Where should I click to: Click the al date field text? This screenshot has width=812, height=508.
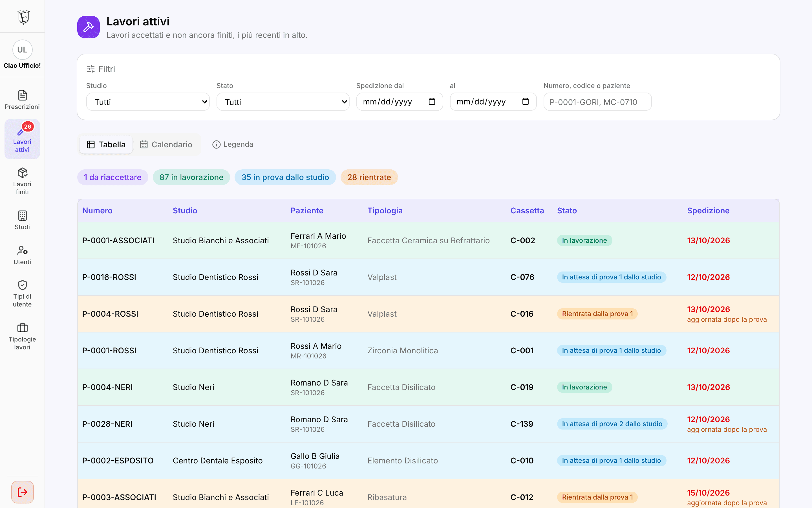481,102
